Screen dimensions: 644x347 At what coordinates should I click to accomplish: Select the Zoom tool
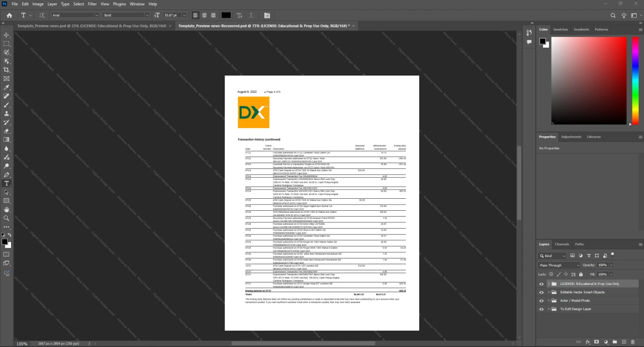(x=7, y=218)
